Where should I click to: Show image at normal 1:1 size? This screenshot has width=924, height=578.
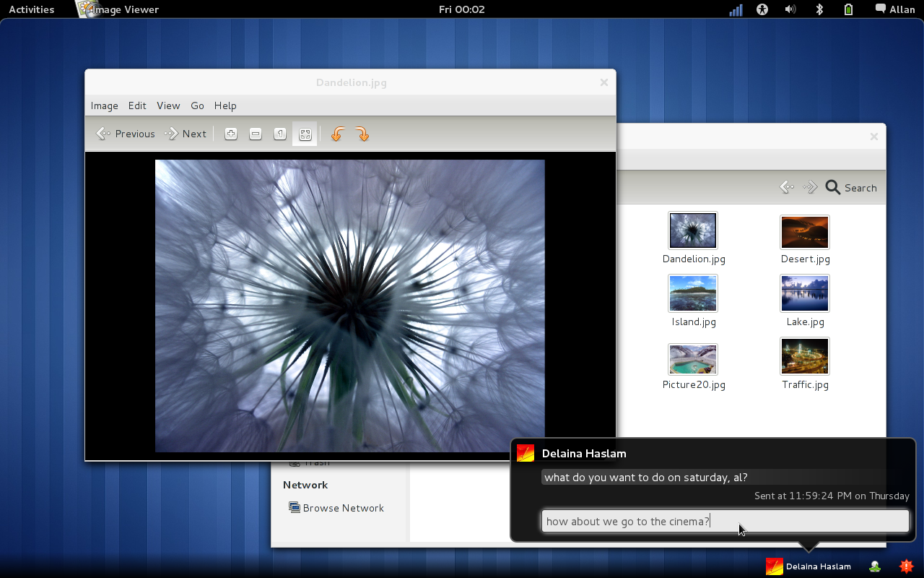point(280,134)
